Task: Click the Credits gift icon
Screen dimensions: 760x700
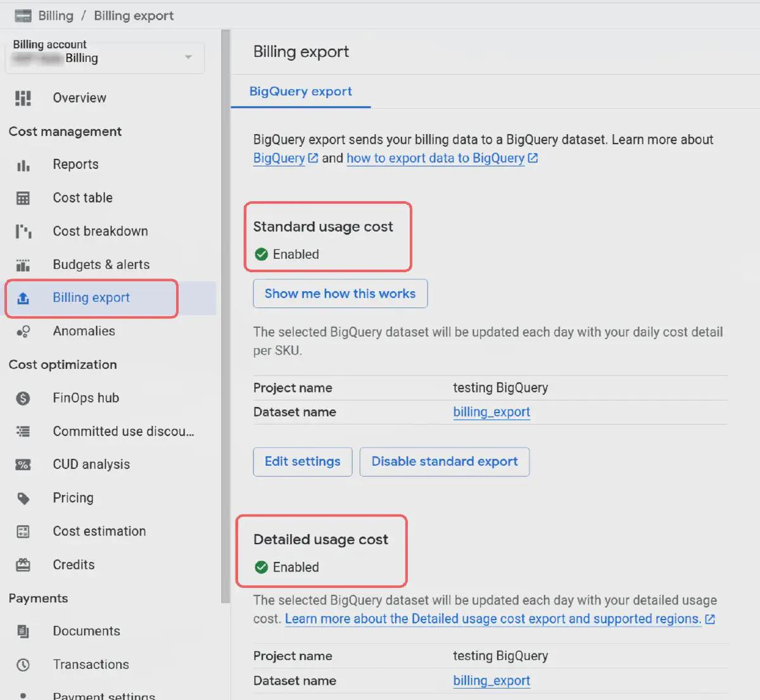Action: [x=23, y=565]
